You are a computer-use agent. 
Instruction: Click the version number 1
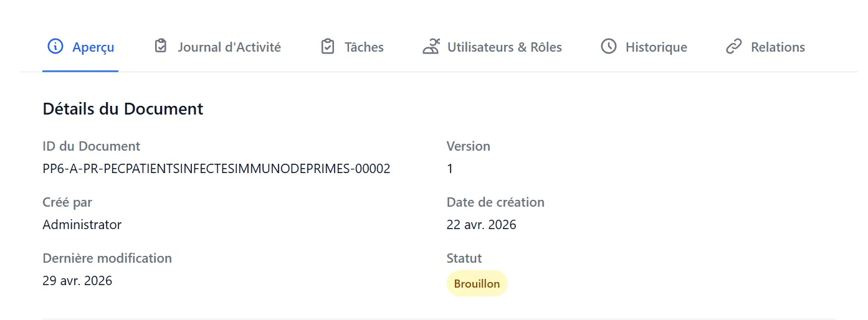[x=450, y=169]
